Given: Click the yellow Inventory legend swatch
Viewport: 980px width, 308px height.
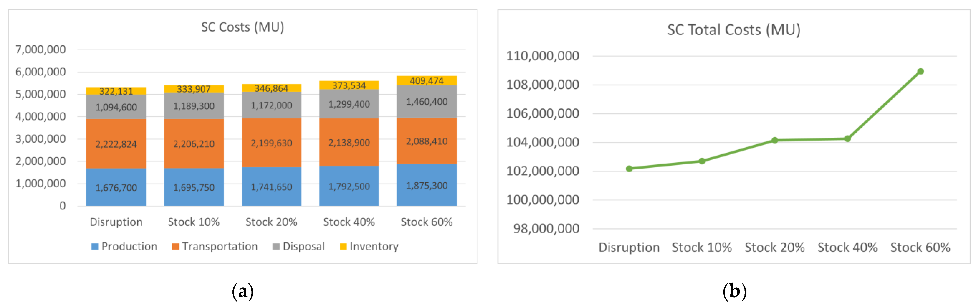Looking at the screenshot, I should coord(343,246).
